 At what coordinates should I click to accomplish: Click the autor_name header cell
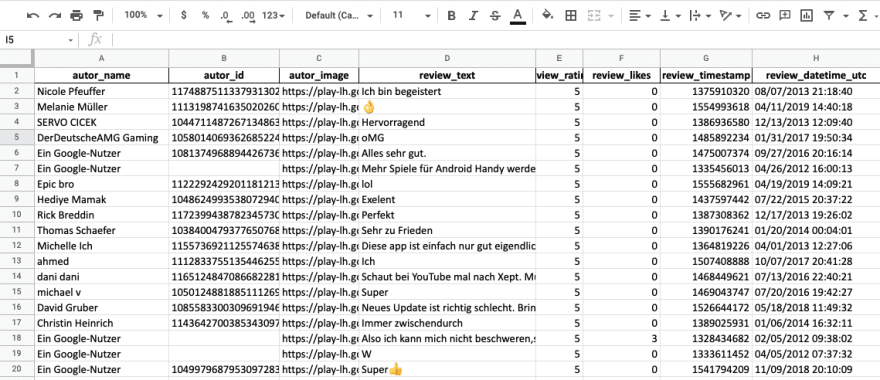pos(101,75)
